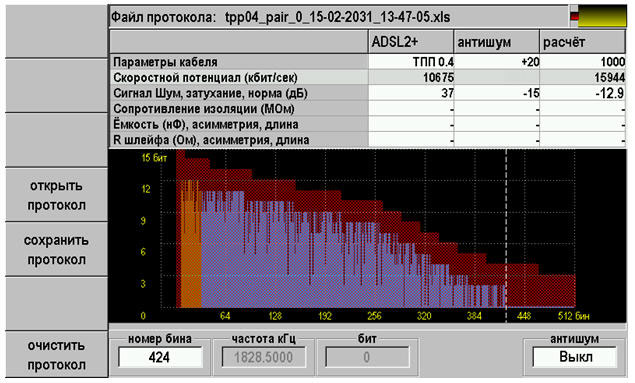Click the 15944 calculated speed value

[583, 77]
